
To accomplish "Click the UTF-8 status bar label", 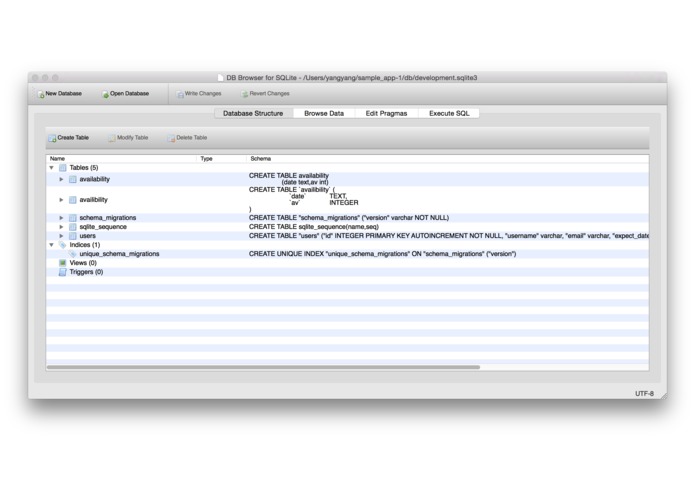I will click(644, 393).
